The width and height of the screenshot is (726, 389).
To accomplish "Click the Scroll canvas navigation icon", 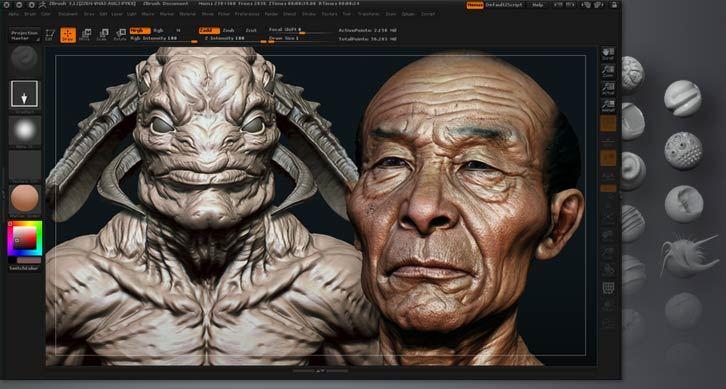I will (x=608, y=54).
